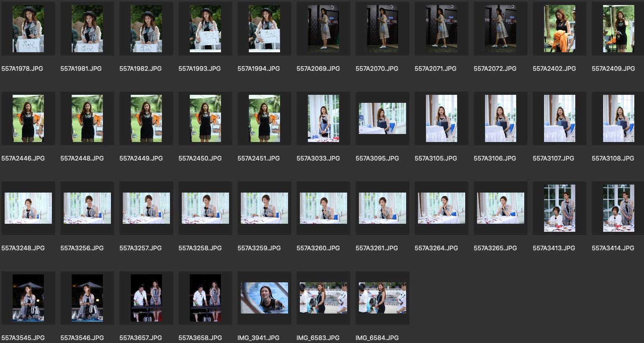Click the 557A2069.JPG image thumbnail
The height and width of the screenshot is (343, 644).
pyautogui.click(x=323, y=29)
